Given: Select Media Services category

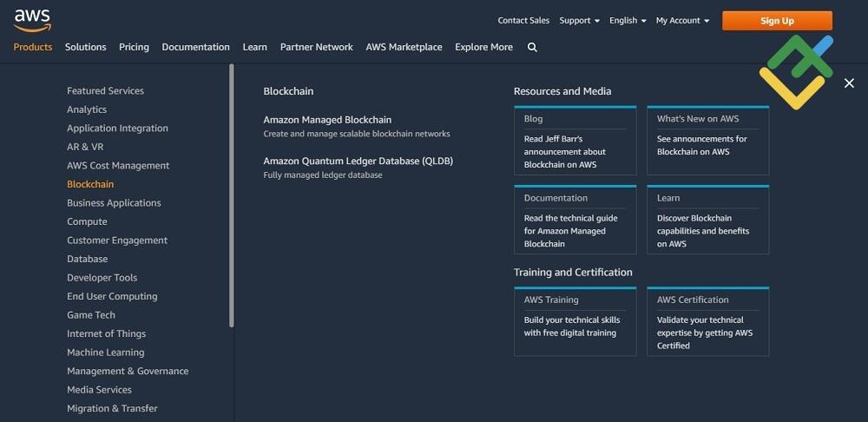Looking at the screenshot, I should 99,390.
